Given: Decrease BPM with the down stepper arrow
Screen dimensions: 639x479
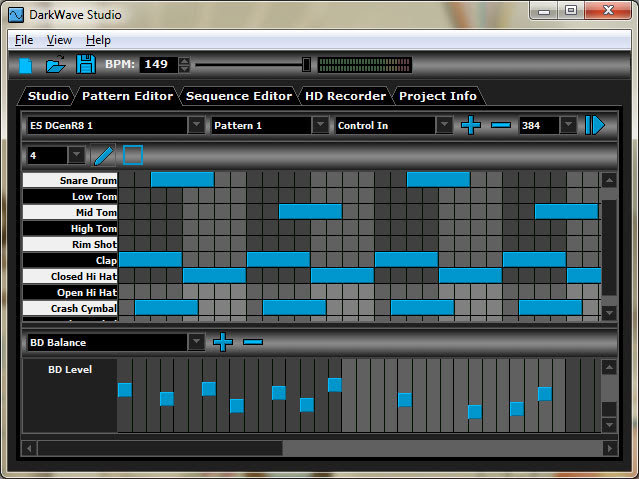Looking at the screenshot, I should pos(184,68).
